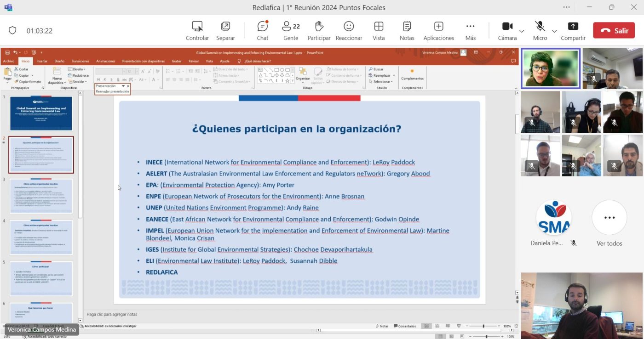
Task: Toggle the Cámara on or off
Action: [x=507, y=30]
